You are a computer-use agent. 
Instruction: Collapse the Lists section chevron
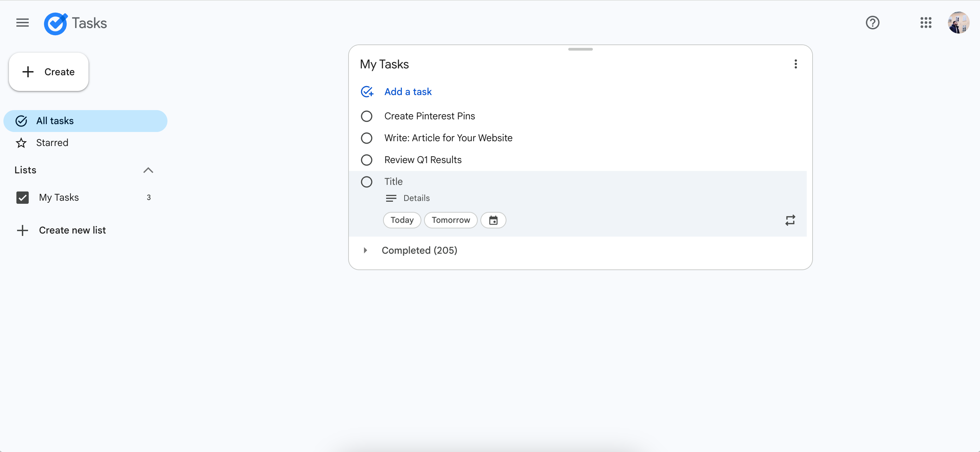click(x=148, y=170)
